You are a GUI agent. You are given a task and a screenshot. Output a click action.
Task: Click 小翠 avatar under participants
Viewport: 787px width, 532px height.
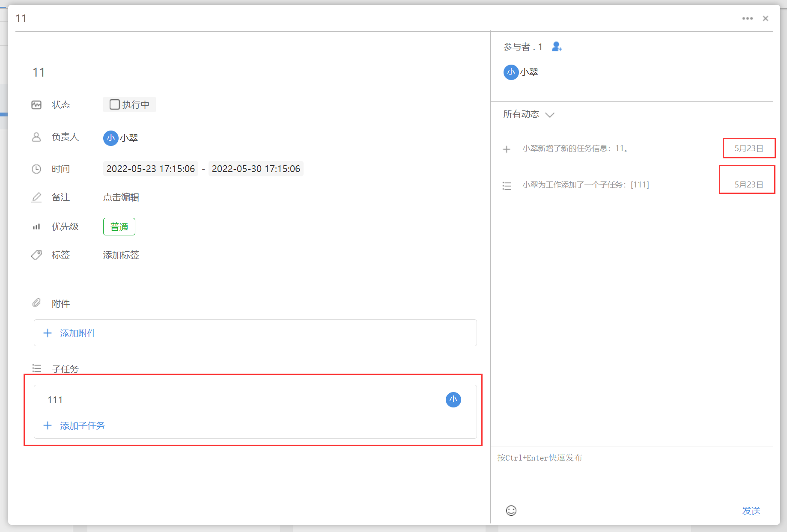coord(511,72)
